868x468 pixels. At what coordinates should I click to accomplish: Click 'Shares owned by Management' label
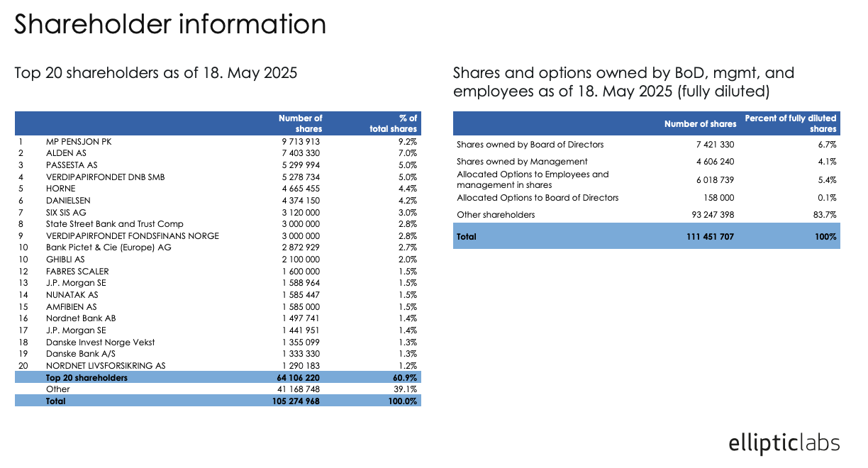pyautogui.click(x=522, y=162)
